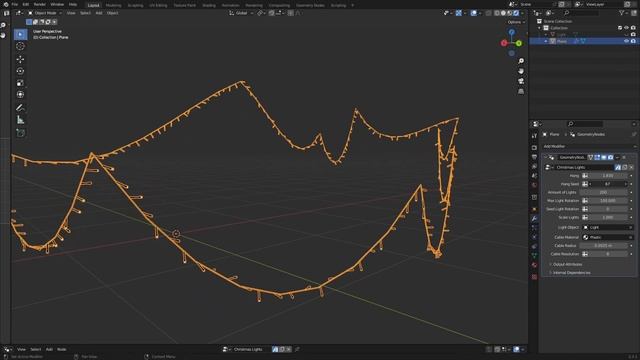Open viewport Add menu

[99, 13]
